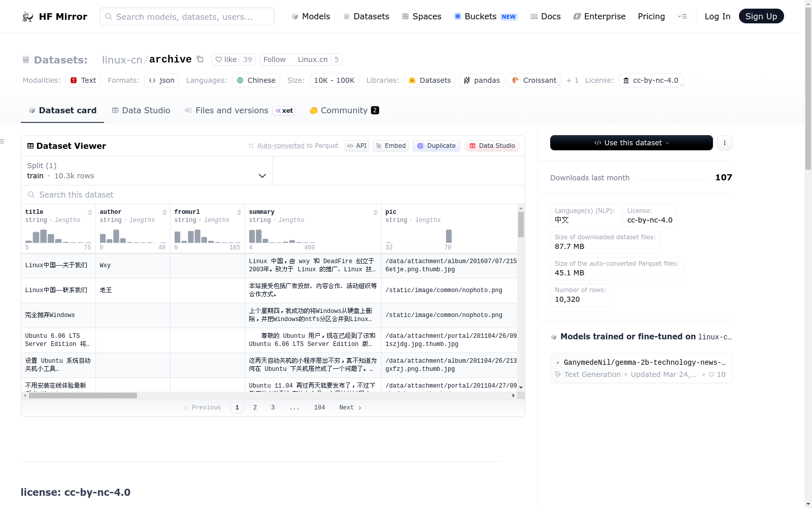
Task: Switch to the Dataset card tab
Action: pyautogui.click(x=62, y=110)
